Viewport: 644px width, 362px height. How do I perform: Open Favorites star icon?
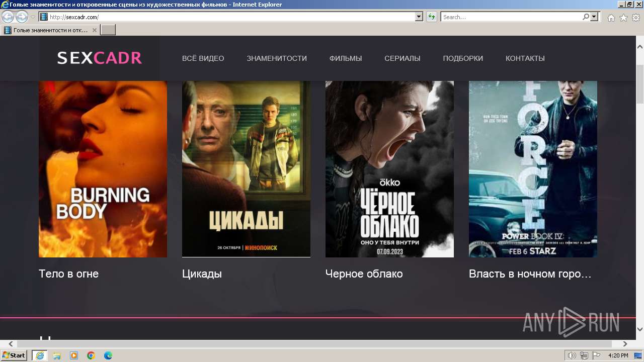[623, 17]
